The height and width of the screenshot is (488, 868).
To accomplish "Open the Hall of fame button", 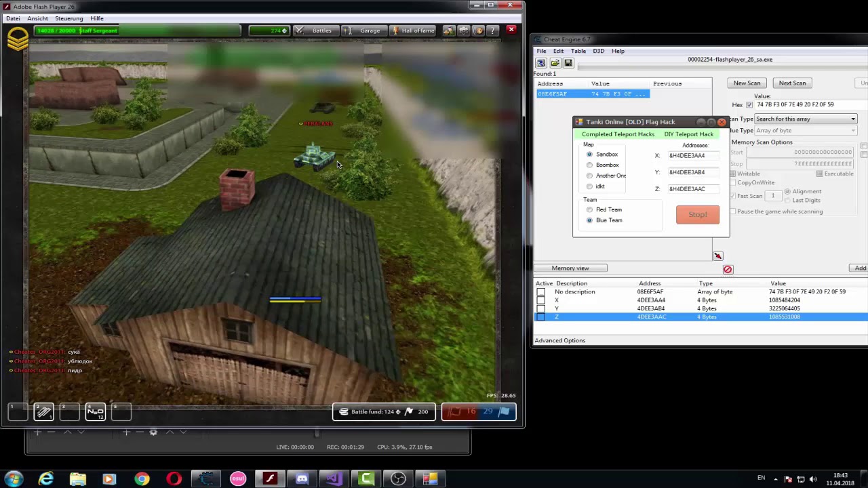I will 413,30.
